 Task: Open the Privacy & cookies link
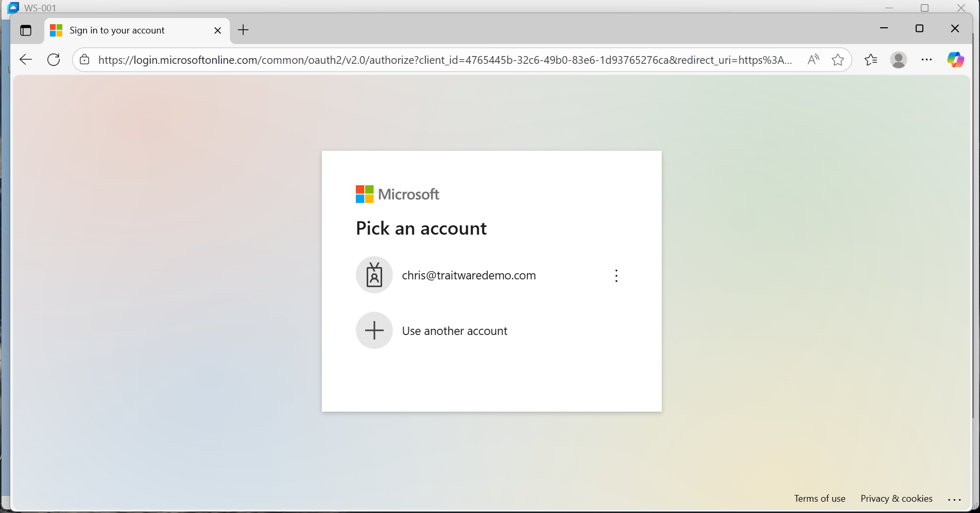(x=897, y=499)
